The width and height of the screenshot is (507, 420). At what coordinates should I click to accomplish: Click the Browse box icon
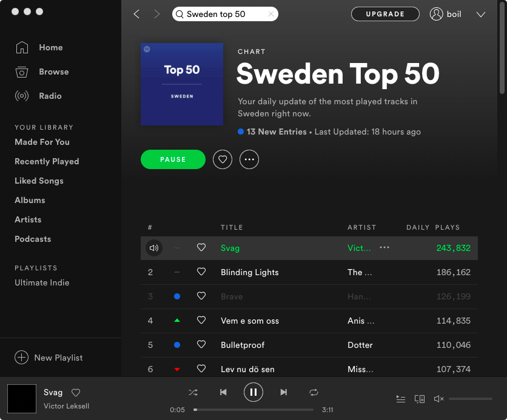tap(22, 72)
